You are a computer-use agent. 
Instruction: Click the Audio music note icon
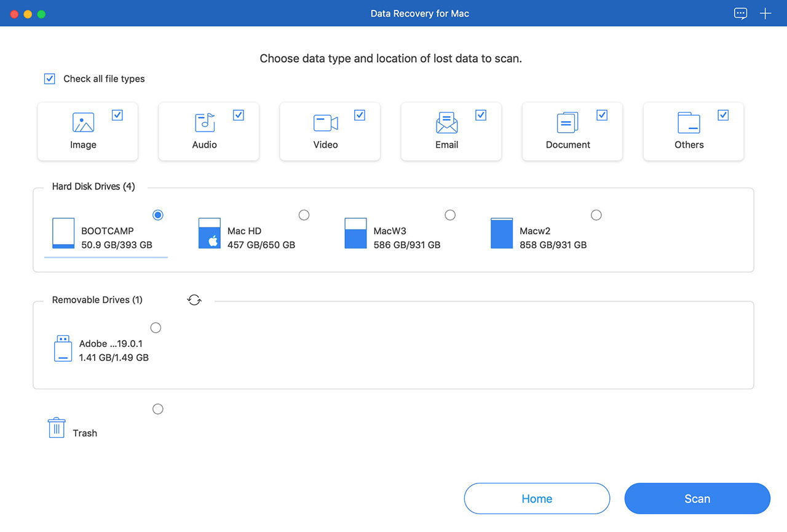pos(205,122)
